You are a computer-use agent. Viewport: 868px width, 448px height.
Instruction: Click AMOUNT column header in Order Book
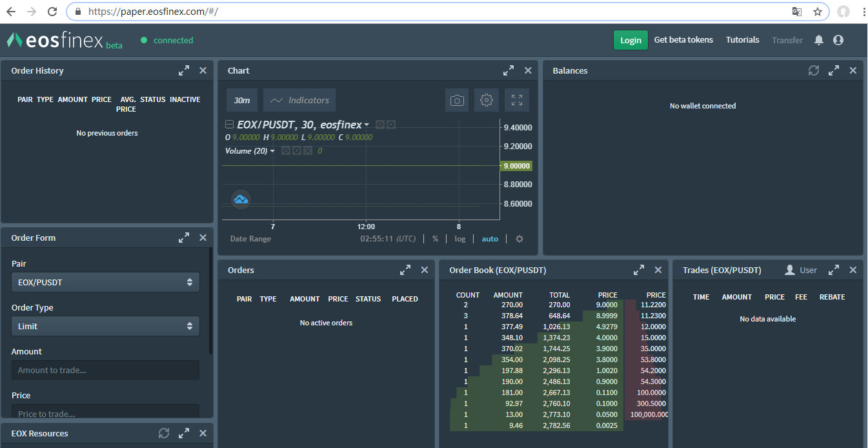point(508,295)
